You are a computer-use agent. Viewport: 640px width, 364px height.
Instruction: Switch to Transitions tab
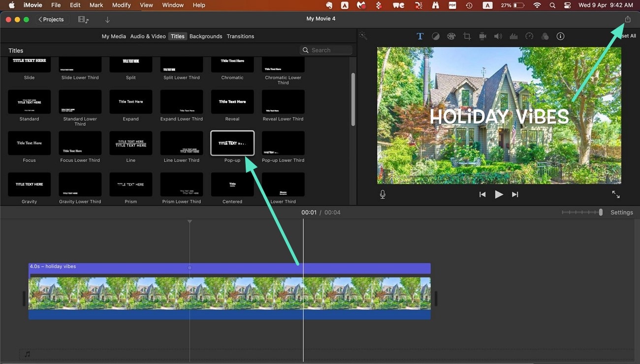click(240, 36)
